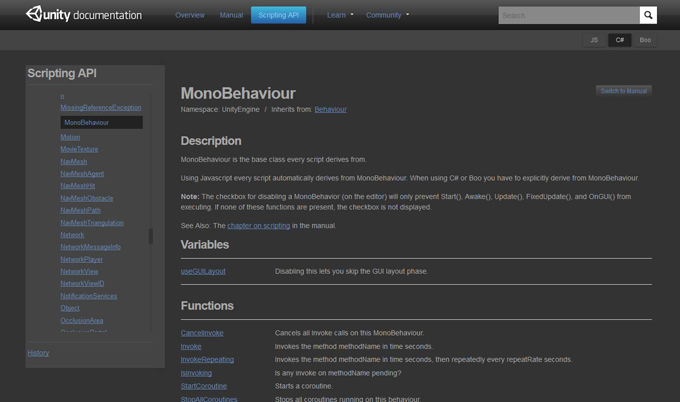Select MissingReferenceException in sidebar

pos(101,108)
